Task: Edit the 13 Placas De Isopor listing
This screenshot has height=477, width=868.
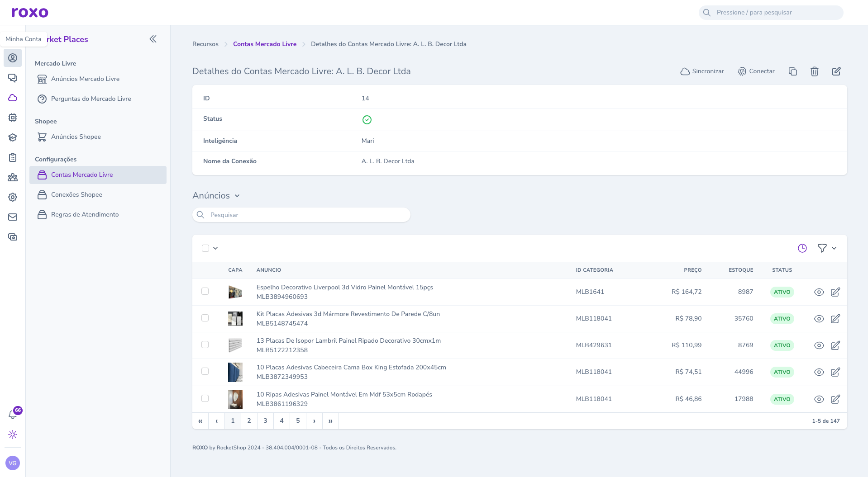Action: click(x=835, y=345)
